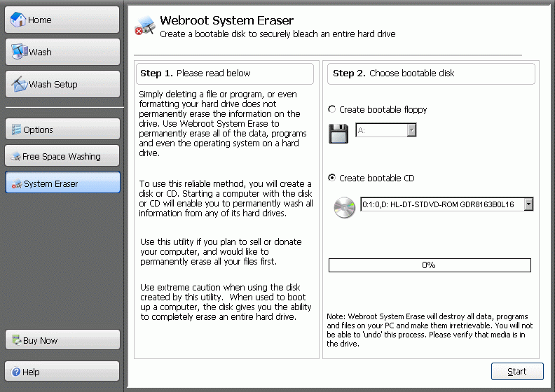The height and width of the screenshot is (392, 555).
Task: Switch to Free Space Washing
Action: pyautogui.click(x=62, y=156)
